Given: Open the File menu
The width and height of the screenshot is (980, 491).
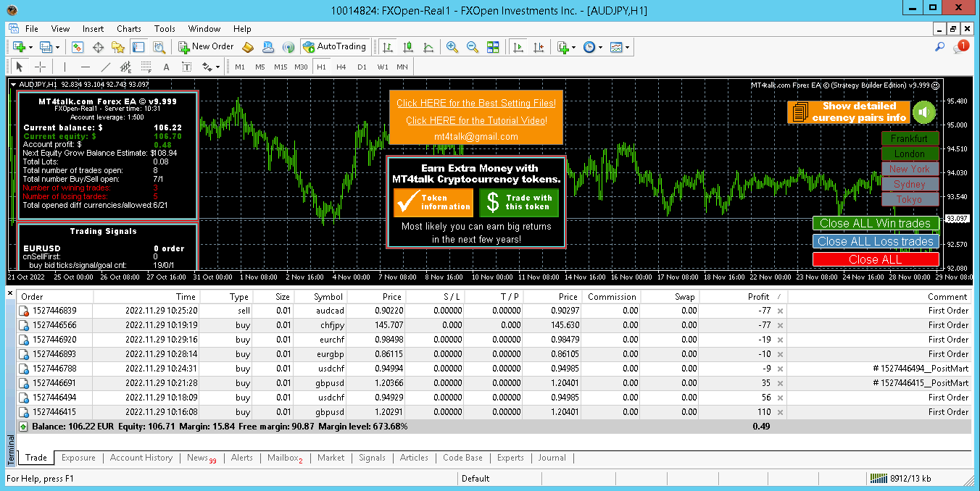Looking at the screenshot, I should click(x=32, y=29).
